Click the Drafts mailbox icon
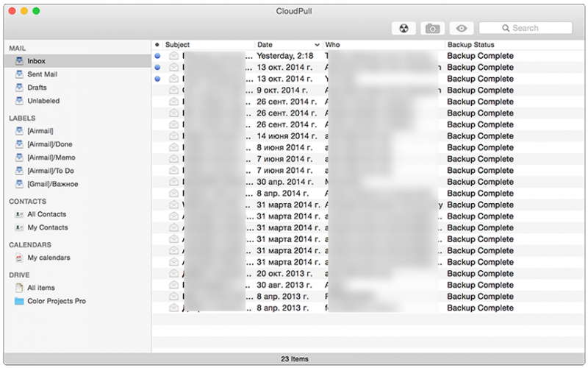The image size is (588, 368). [x=19, y=87]
